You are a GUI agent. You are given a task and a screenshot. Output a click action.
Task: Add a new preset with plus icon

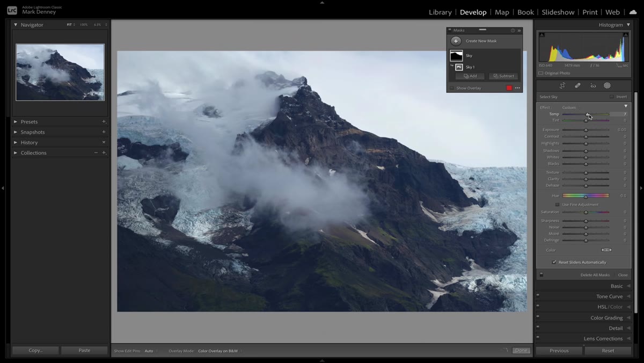[x=104, y=121]
